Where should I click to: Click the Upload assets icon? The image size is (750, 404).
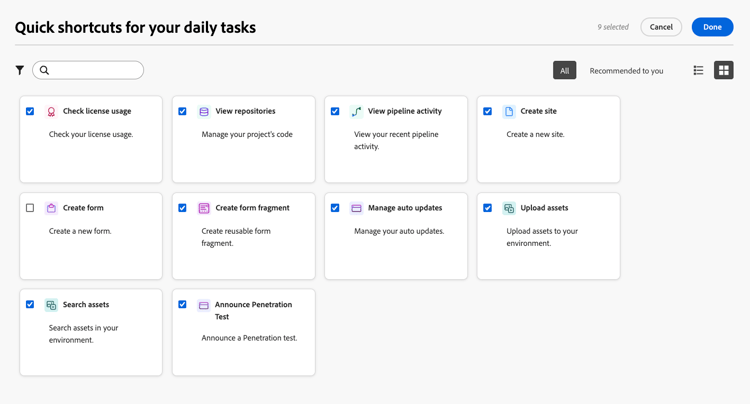point(509,208)
